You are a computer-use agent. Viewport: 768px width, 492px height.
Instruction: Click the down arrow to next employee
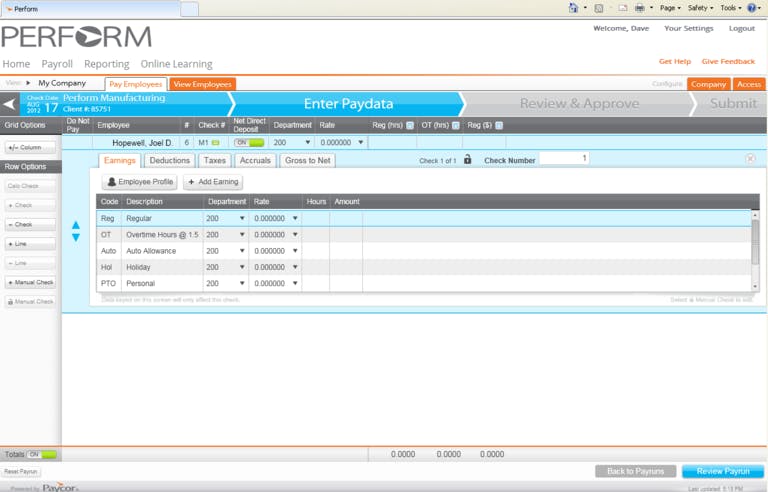coord(76,237)
